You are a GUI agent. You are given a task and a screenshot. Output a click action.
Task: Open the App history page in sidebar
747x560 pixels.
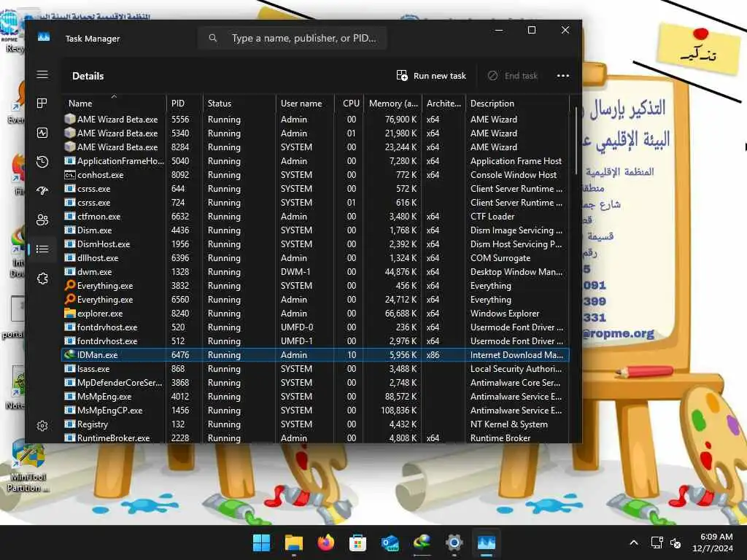coord(42,162)
